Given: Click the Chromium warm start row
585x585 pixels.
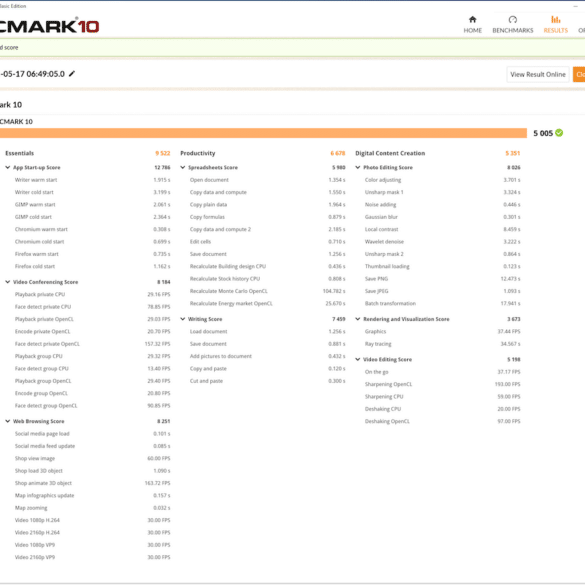Looking at the screenshot, I should (93, 229).
